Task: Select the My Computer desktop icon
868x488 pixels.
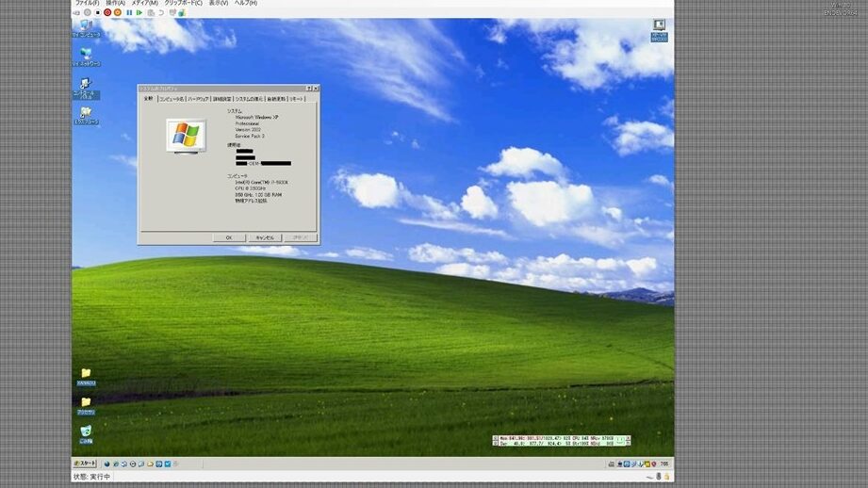Action: click(x=86, y=29)
